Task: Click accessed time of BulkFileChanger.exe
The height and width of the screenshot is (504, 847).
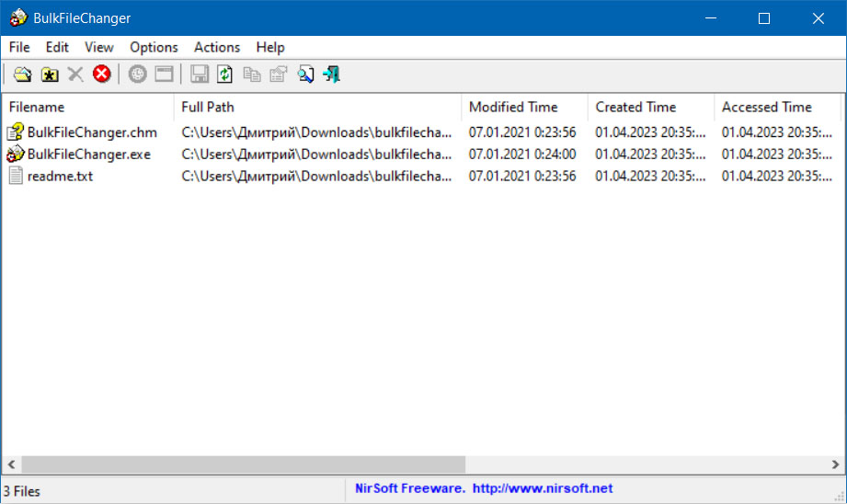Action: click(777, 154)
